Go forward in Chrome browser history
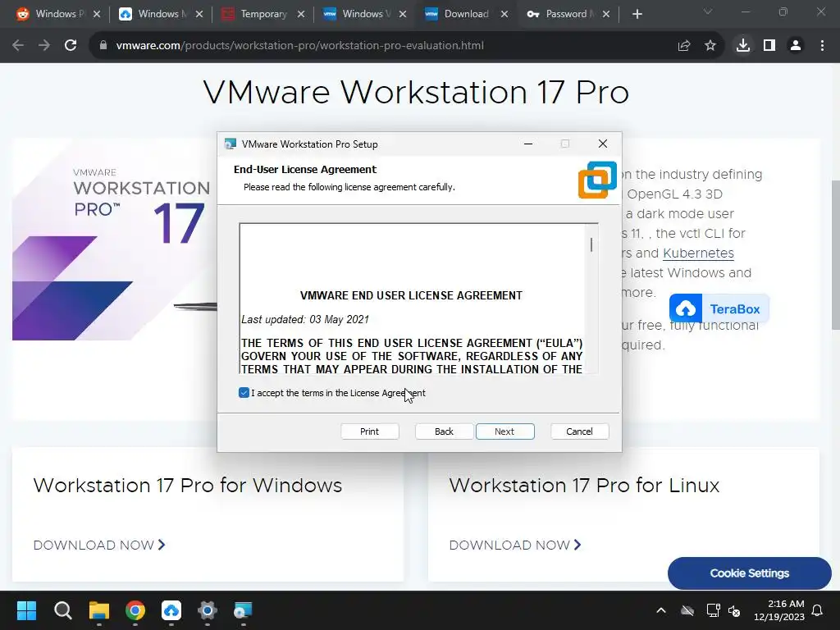Image resolution: width=840 pixels, height=630 pixels. 44,46
